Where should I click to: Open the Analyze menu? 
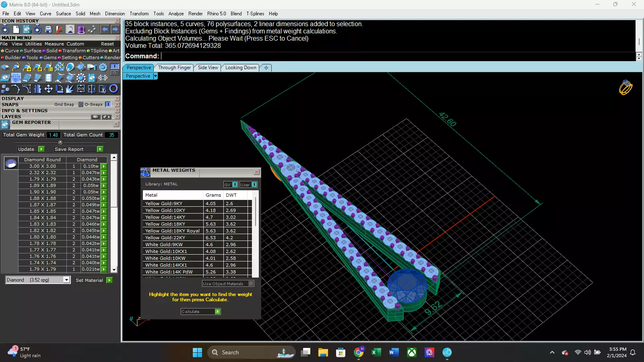176,14
